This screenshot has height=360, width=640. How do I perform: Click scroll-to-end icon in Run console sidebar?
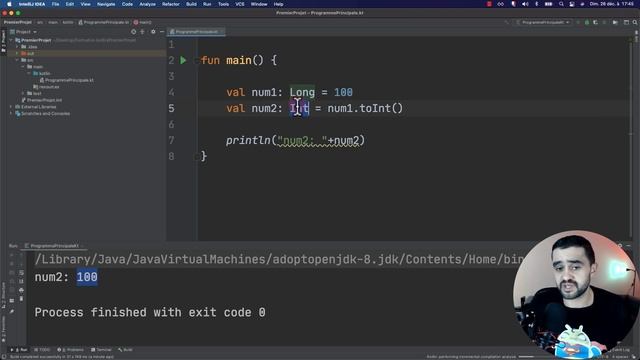click(x=21, y=282)
